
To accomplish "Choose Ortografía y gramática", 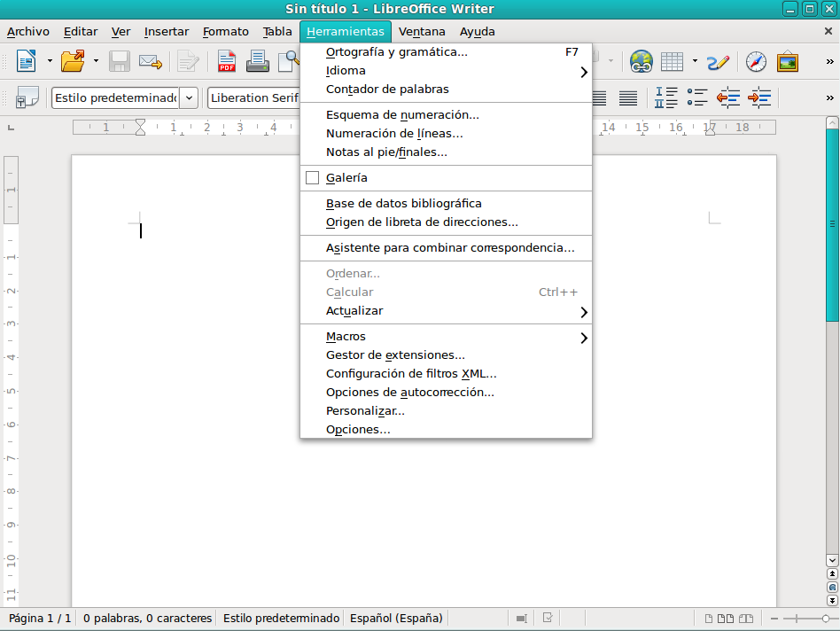I will [x=446, y=52].
